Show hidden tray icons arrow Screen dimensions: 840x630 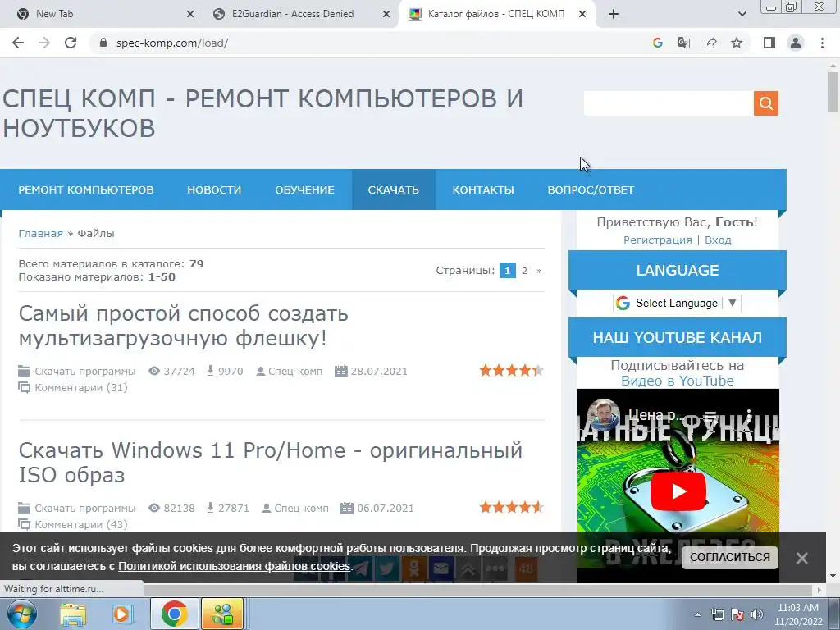pos(697,614)
